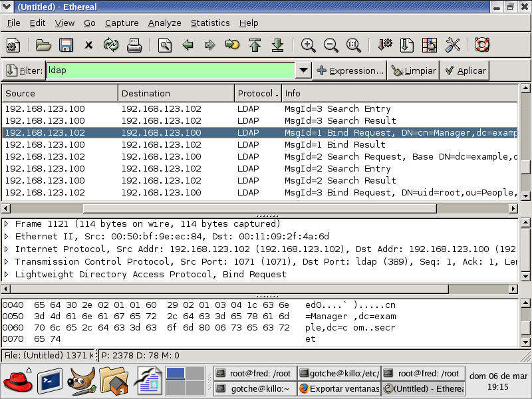Zoom out with the minus magnifier
532x399 pixels.
(331, 45)
